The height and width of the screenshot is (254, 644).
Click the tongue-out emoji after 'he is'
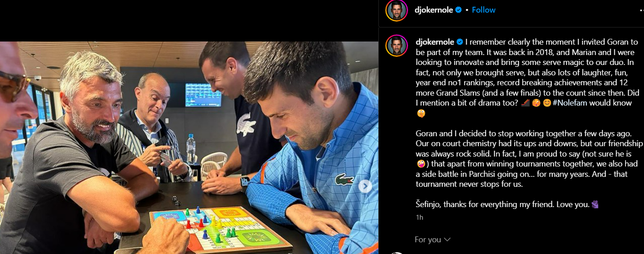(420, 164)
